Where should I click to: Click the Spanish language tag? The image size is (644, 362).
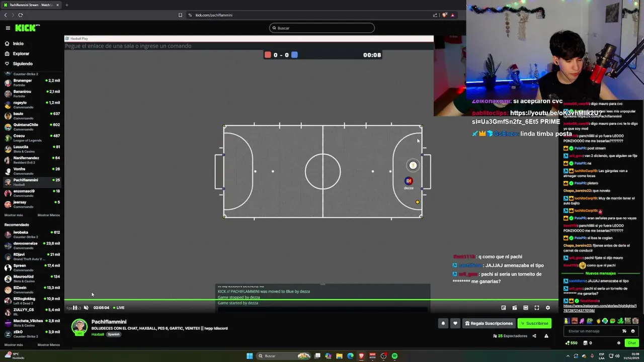tap(114, 334)
